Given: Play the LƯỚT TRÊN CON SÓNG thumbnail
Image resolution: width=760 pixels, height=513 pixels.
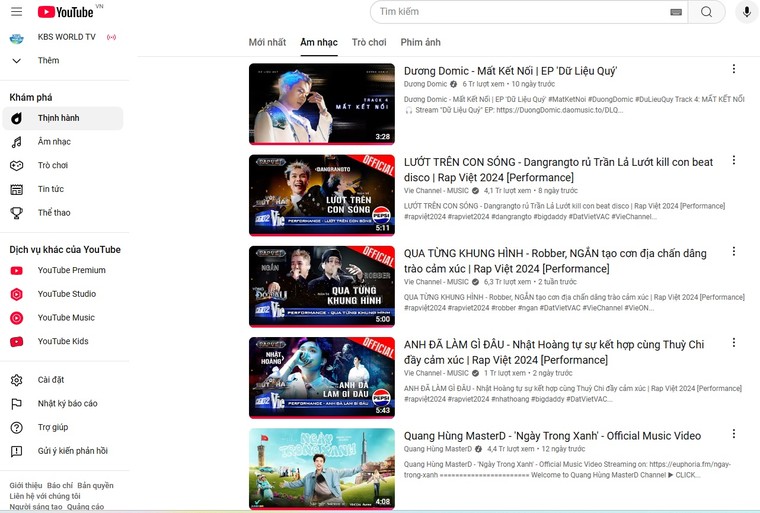Looking at the screenshot, I should click(x=322, y=195).
